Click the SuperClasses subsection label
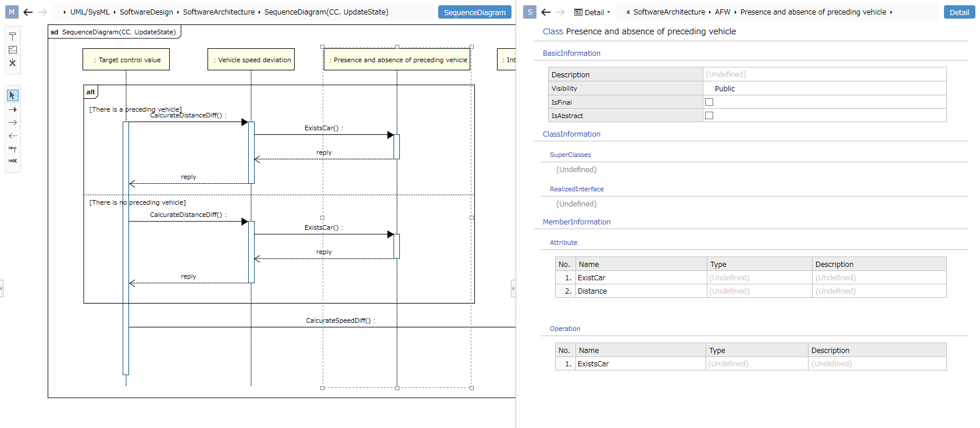The width and height of the screenshot is (980, 428). pyautogui.click(x=570, y=155)
